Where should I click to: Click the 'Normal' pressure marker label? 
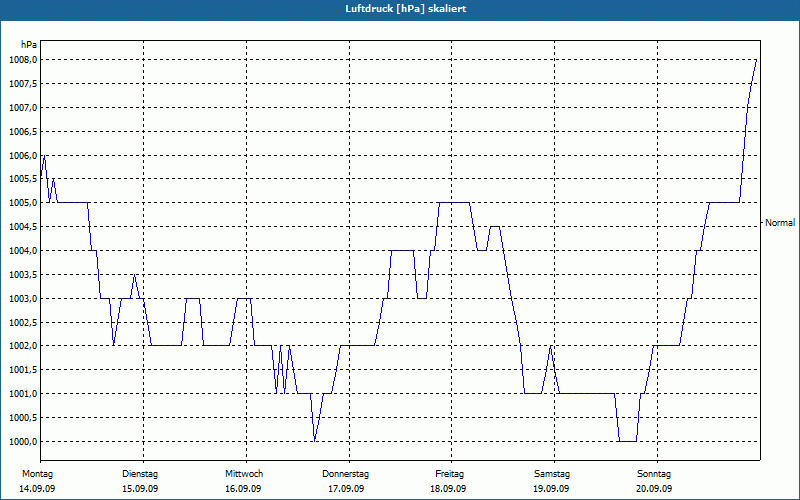pyautogui.click(x=780, y=223)
